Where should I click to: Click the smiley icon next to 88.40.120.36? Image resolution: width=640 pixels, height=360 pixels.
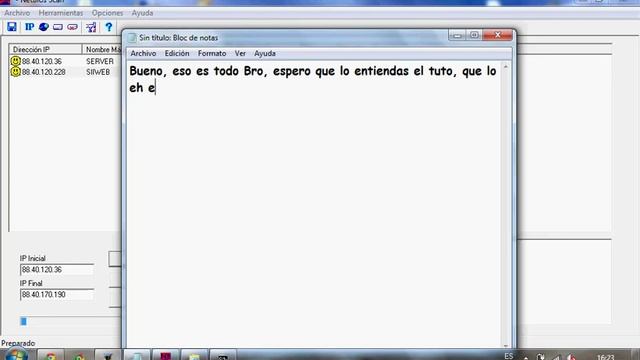(16, 61)
